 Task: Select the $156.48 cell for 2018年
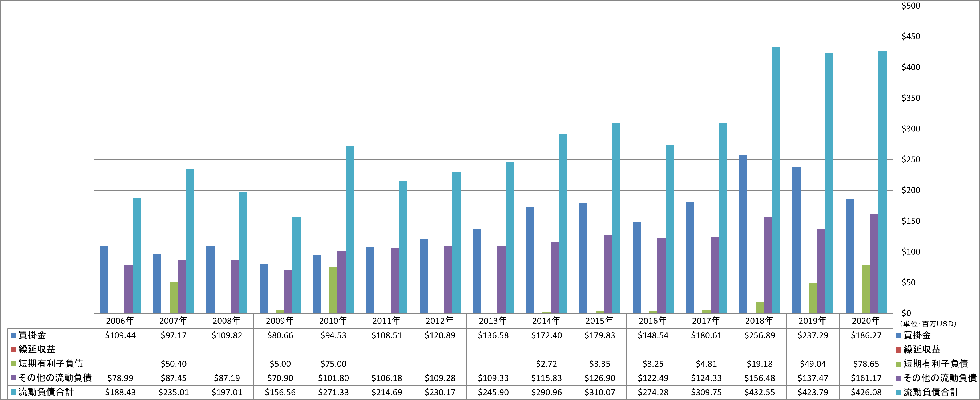(x=759, y=378)
